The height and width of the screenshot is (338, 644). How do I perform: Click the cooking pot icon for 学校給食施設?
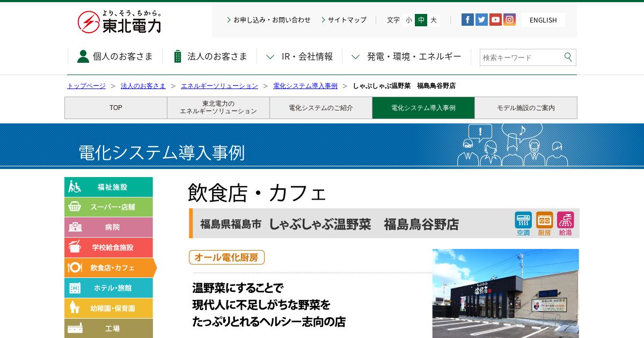tap(75, 247)
